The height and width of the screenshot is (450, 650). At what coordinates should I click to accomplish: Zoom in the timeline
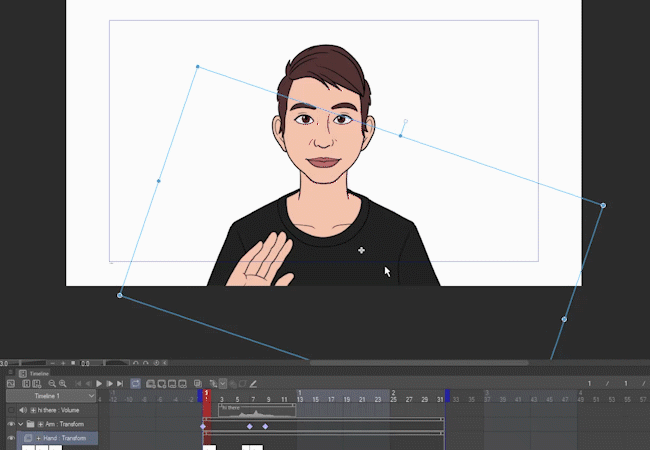tap(63, 384)
